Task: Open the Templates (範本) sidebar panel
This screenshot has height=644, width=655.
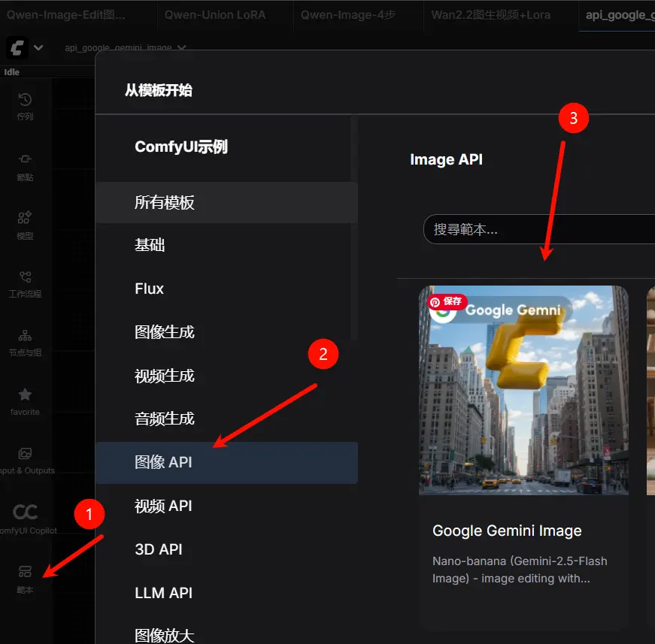Action: point(25,577)
